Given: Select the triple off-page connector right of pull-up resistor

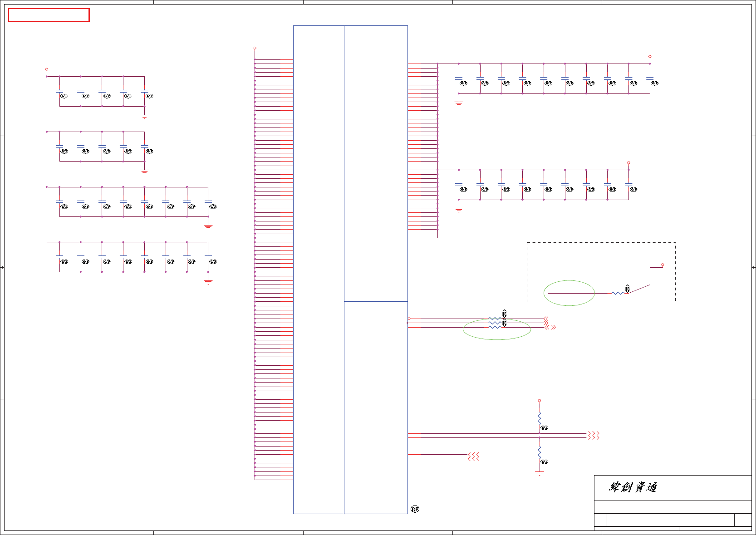Looking at the screenshot, I should (594, 436).
